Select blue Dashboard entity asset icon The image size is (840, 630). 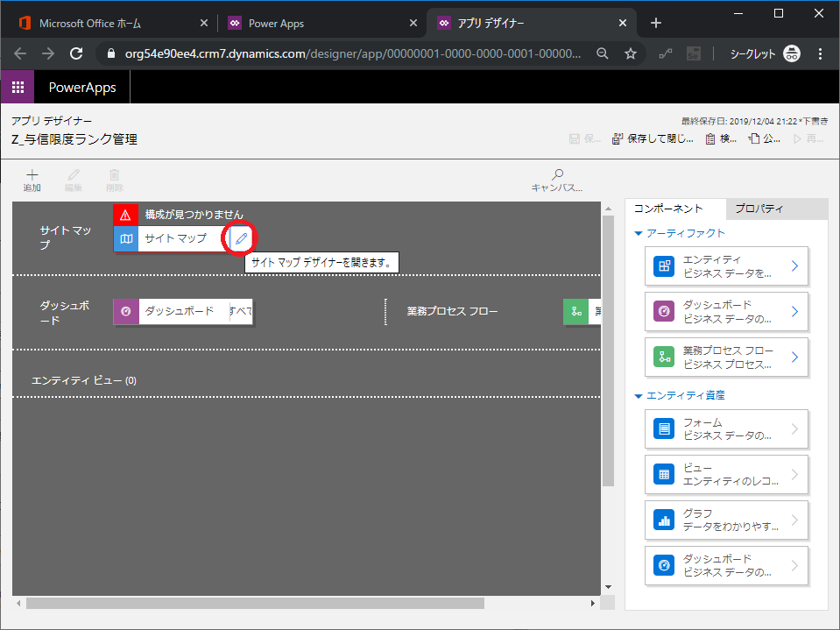tap(664, 565)
